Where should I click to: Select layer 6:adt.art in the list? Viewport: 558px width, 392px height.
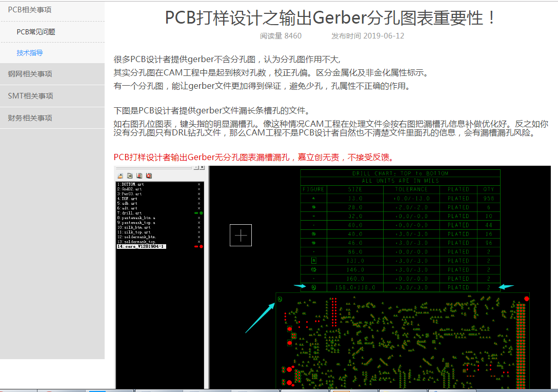tap(127, 208)
